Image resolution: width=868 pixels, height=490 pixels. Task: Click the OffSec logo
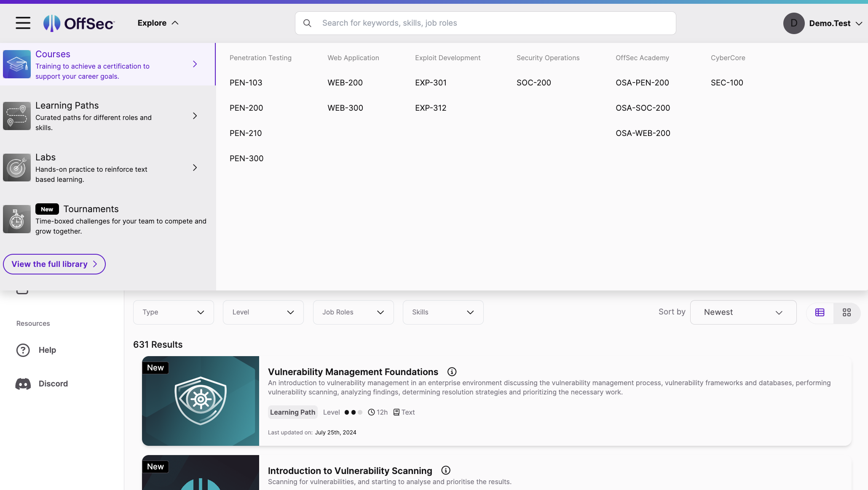pyautogui.click(x=78, y=23)
